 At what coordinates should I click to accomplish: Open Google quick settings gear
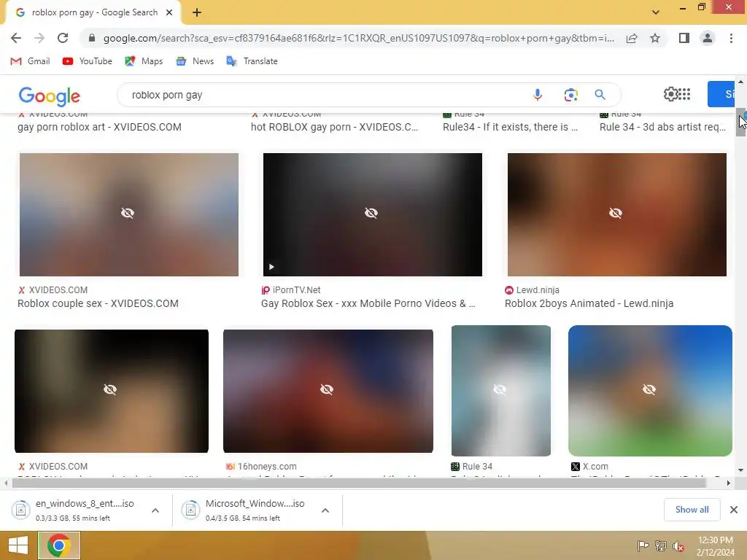coord(670,94)
